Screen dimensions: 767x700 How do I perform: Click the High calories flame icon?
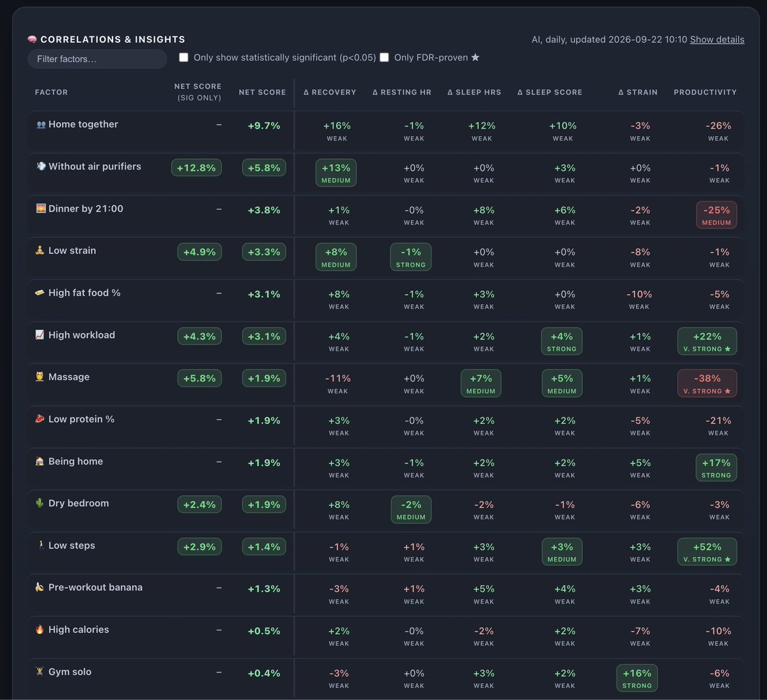(x=40, y=630)
